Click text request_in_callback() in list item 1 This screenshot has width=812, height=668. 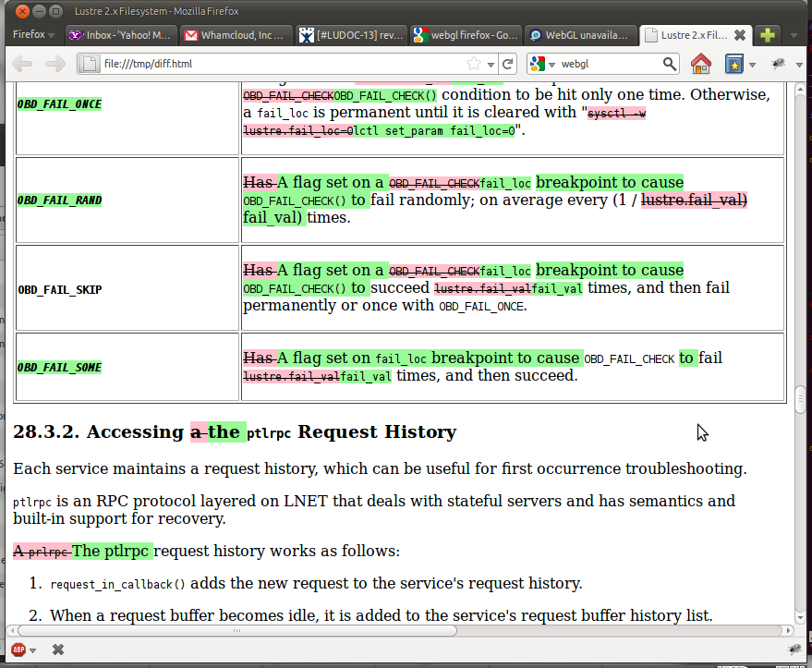117,584
